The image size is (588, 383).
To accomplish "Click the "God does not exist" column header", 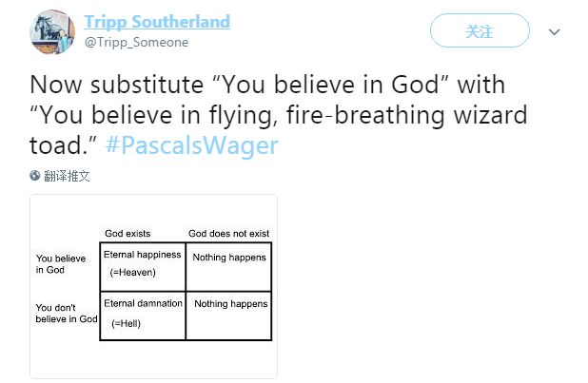I will 228,234.
